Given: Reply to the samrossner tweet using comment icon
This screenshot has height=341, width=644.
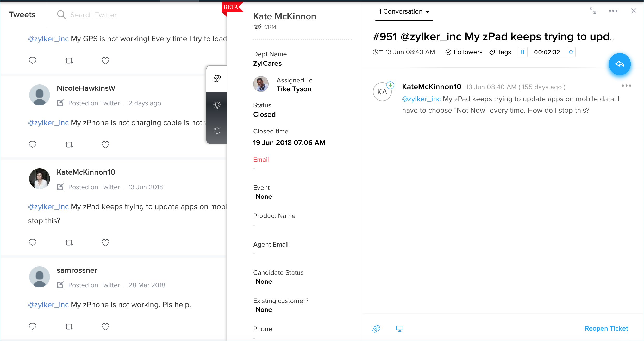Looking at the screenshot, I should [33, 326].
